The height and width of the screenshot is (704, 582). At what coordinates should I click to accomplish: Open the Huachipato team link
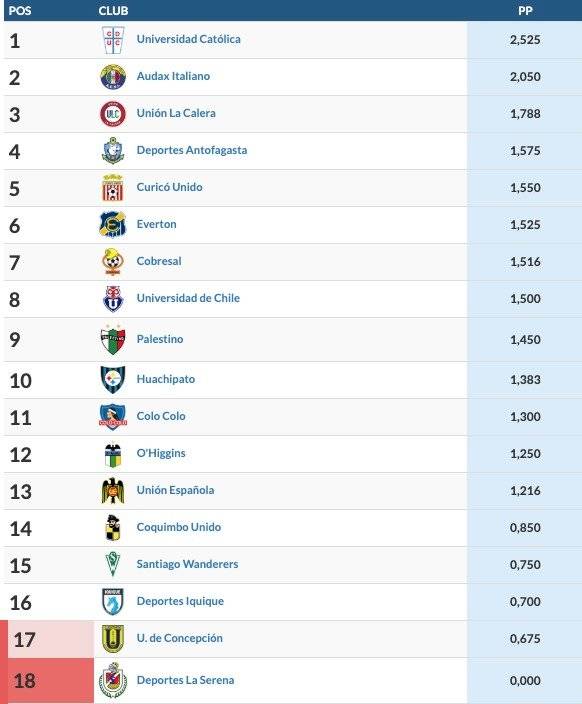166,379
